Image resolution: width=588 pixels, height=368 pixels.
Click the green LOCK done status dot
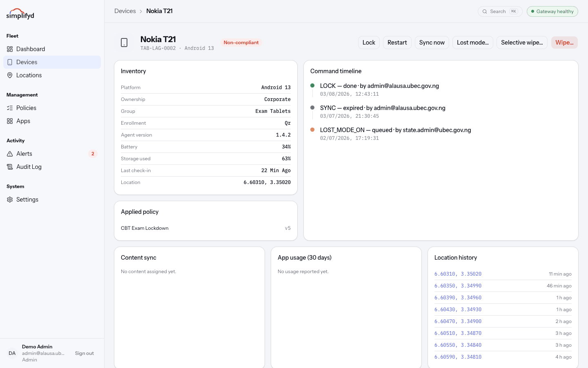[312, 85]
